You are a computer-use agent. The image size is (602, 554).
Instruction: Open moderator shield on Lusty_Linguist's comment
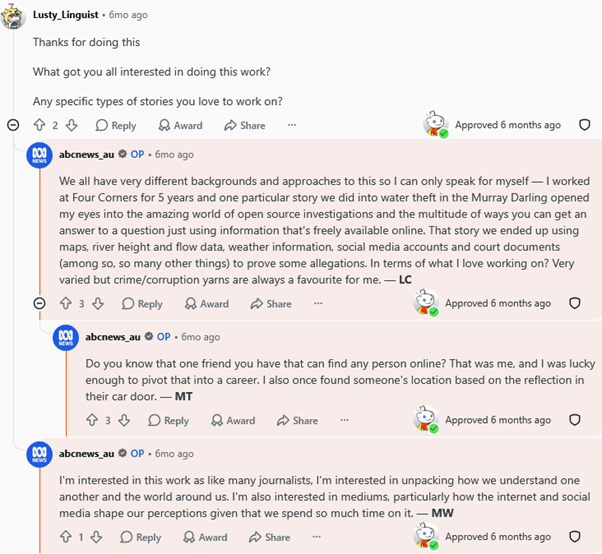[584, 125]
